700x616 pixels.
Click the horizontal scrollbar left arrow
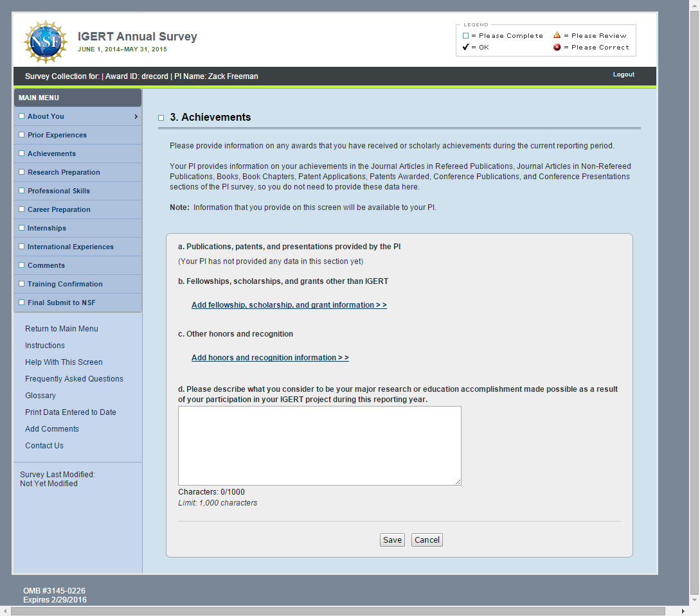[5, 611]
